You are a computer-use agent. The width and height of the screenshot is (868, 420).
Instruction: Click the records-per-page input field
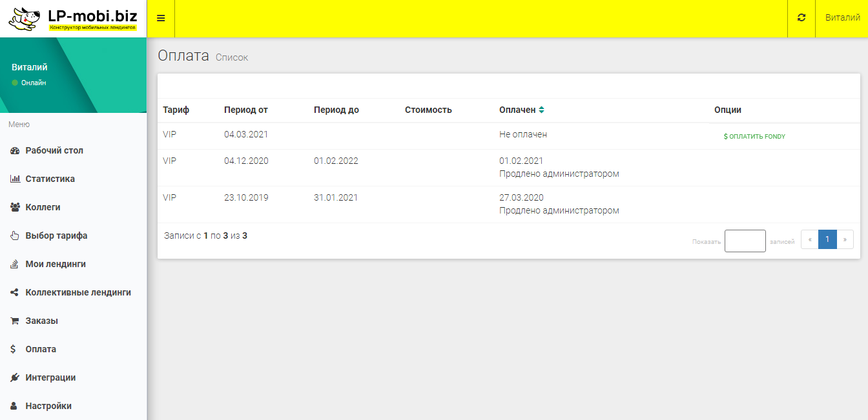click(745, 241)
